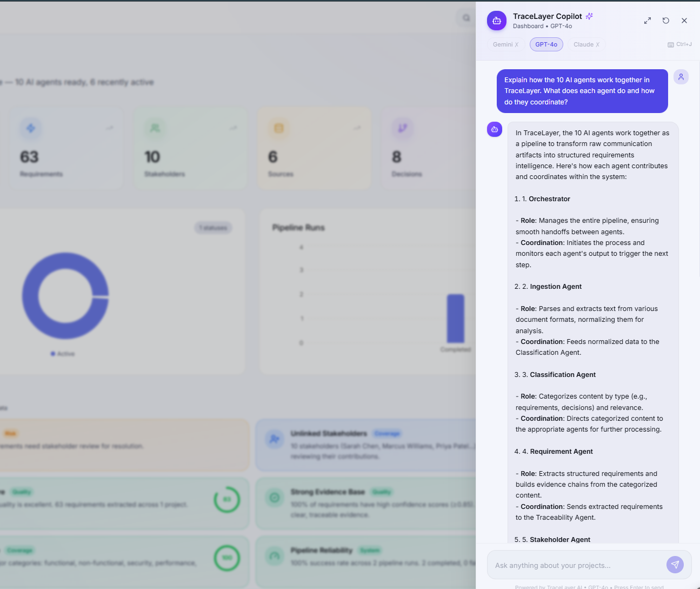This screenshot has height=589, width=700.
Task: Send the message with the paper plane button
Action: [675, 565]
